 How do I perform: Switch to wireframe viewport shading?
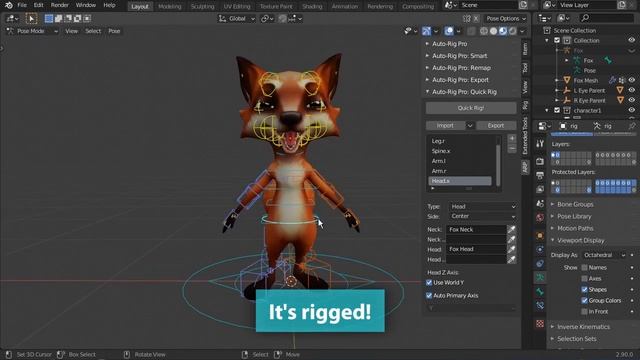coord(484,31)
